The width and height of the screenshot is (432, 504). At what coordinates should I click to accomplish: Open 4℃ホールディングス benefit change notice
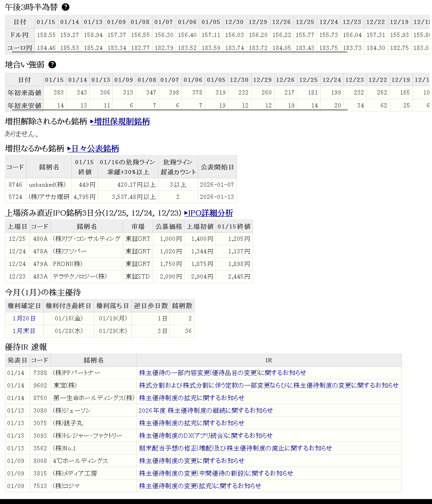pos(192,461)
